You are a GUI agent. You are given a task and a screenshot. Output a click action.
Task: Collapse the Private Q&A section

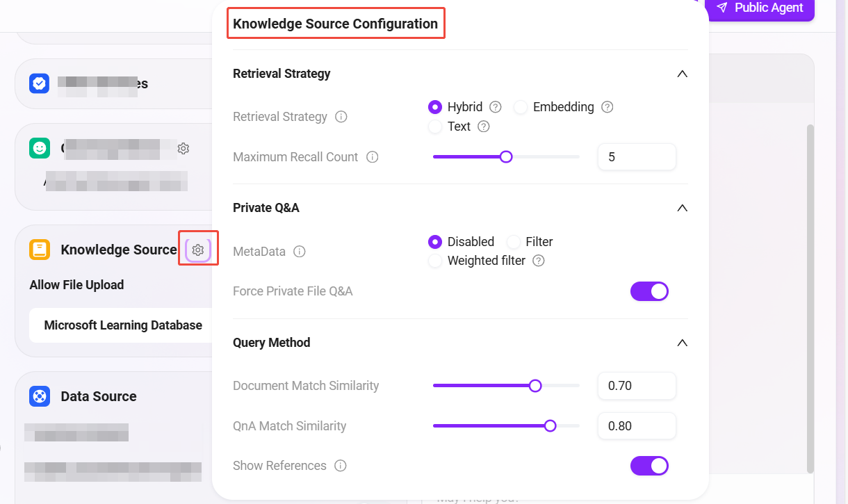point(682,208)
